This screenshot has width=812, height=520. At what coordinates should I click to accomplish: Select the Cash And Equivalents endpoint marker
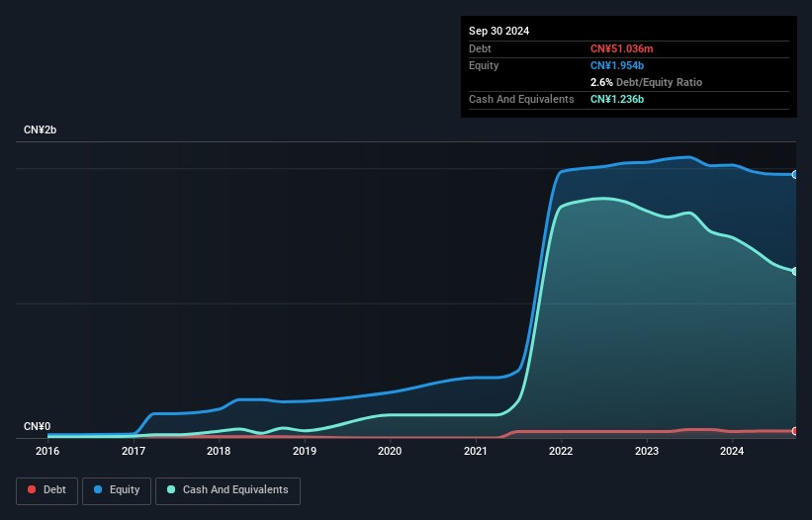point(795,271)
